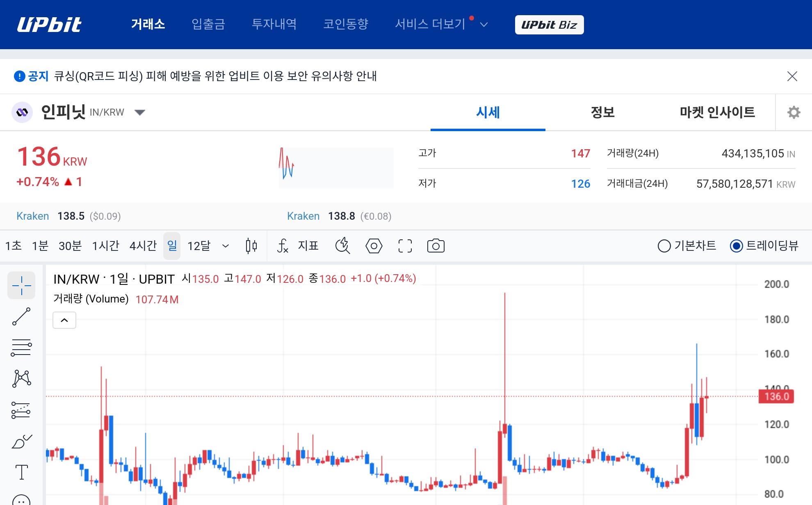Expand the more intervals chevron

click(225, 246)
